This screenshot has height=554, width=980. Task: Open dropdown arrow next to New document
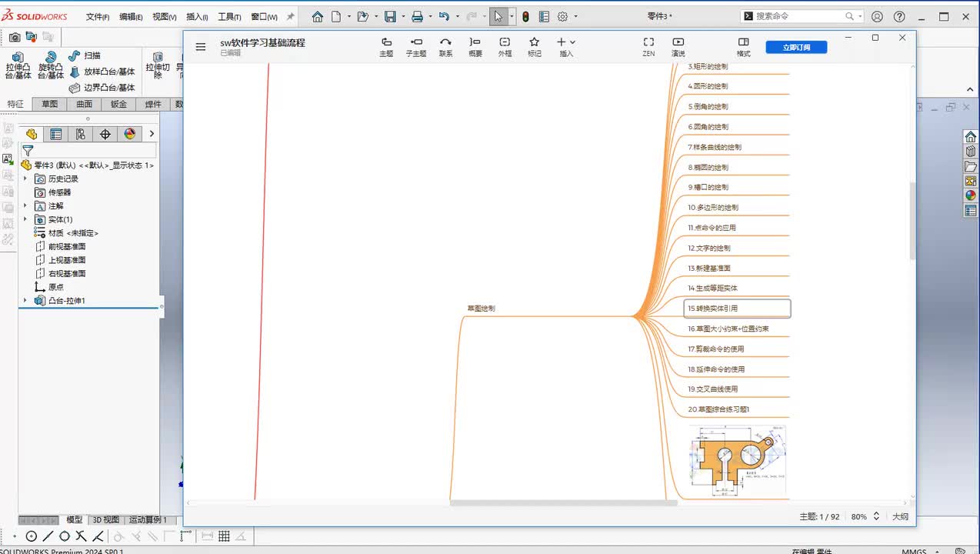349,16
